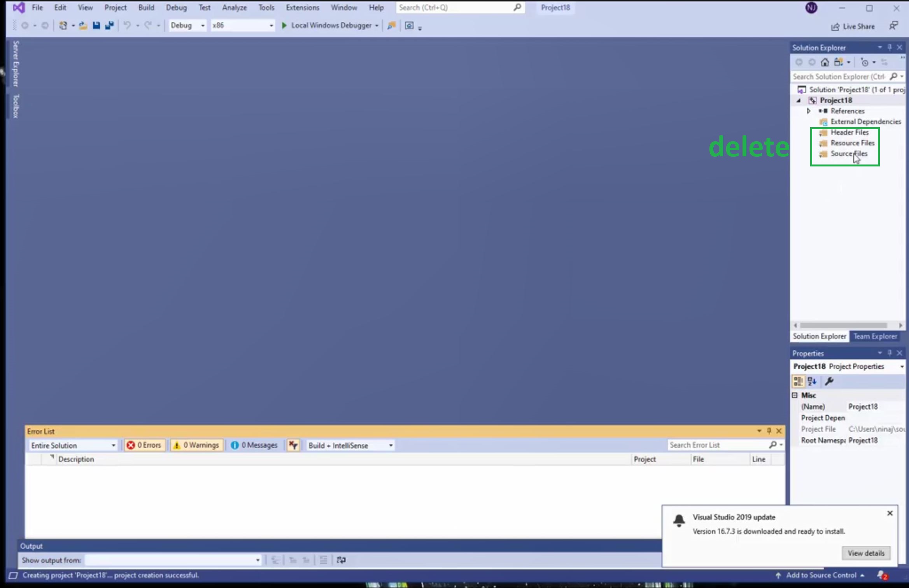Toggle the 0 Warnings filter
The image size is (909, 588).
pos(196,445)
